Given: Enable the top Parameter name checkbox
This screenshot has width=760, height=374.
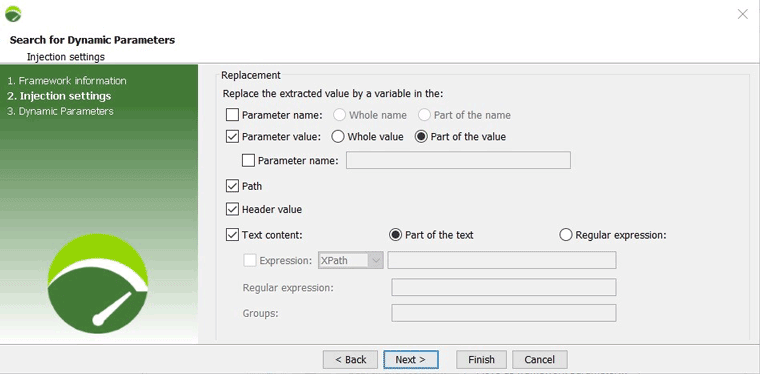Looking at the screenshot, I should [x=233, y=115].
